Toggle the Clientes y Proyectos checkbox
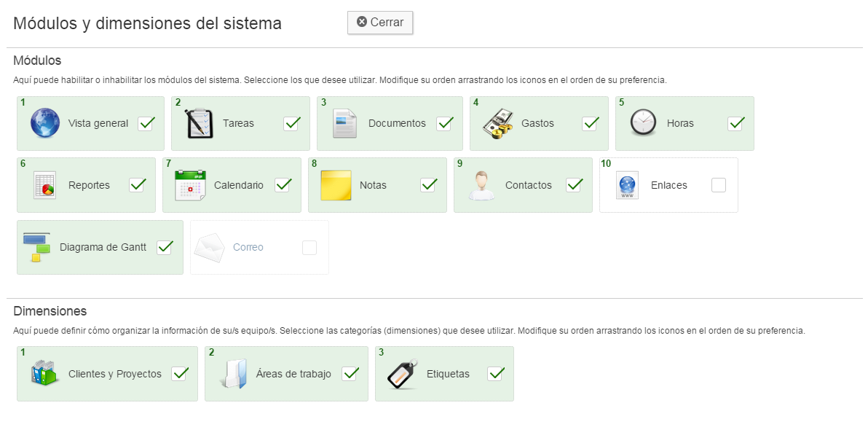 click(x=180, y=374)
